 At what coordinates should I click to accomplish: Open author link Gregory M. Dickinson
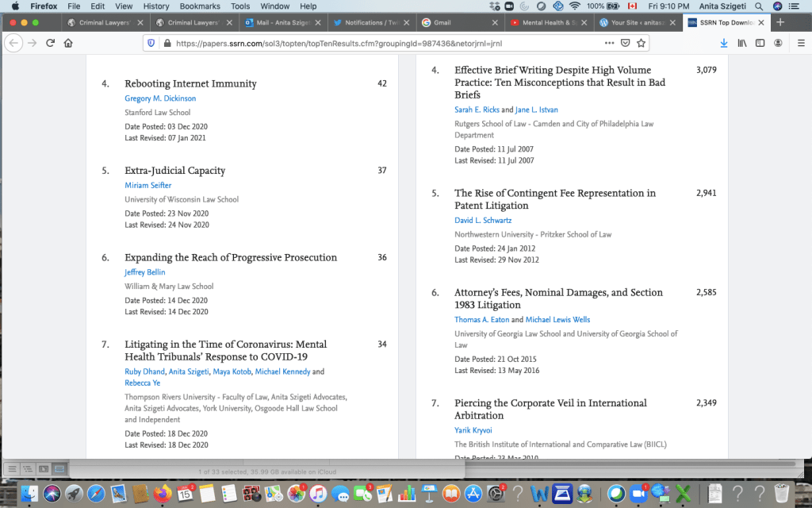tap(160, 98)
